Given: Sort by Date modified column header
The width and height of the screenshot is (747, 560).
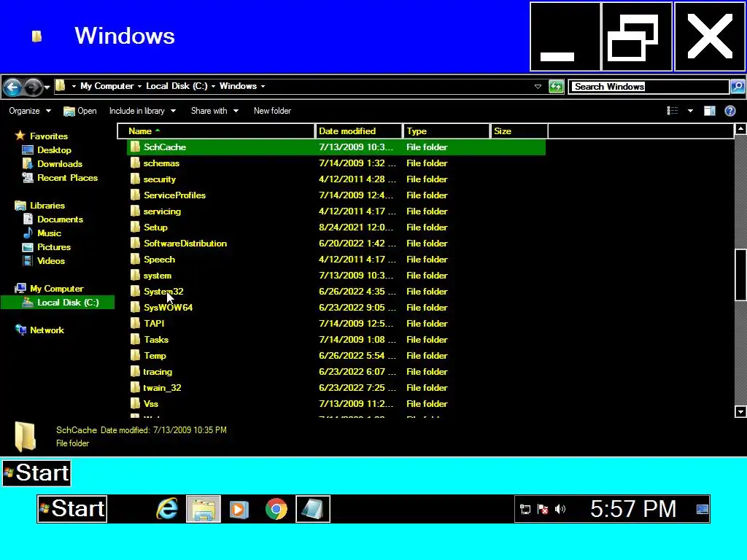Looking at the screenshot, I should 359,131.
